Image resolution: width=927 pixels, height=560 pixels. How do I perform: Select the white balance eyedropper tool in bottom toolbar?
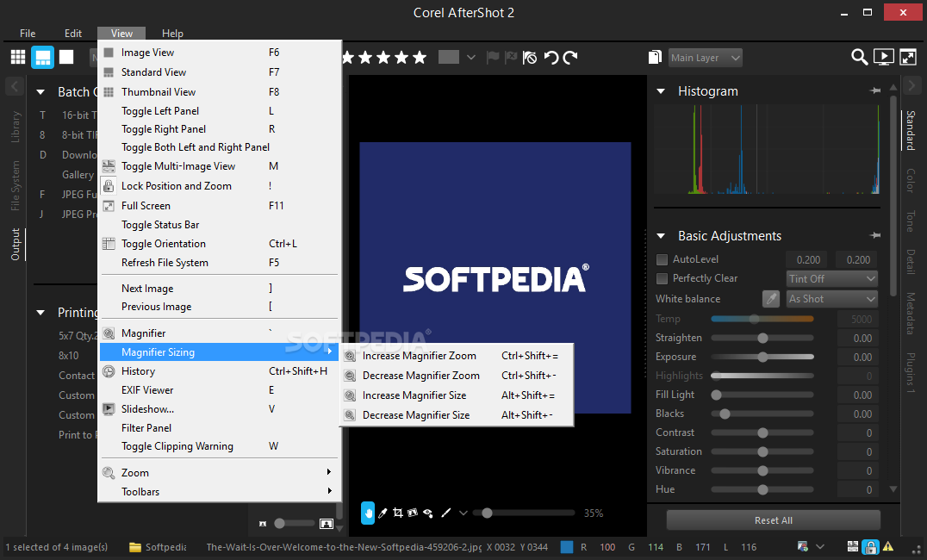click(383, 513)
